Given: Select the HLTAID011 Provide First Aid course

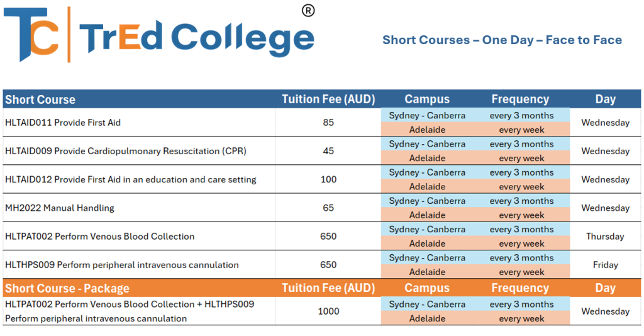Looking at the screenshot, I should point(63,123).
